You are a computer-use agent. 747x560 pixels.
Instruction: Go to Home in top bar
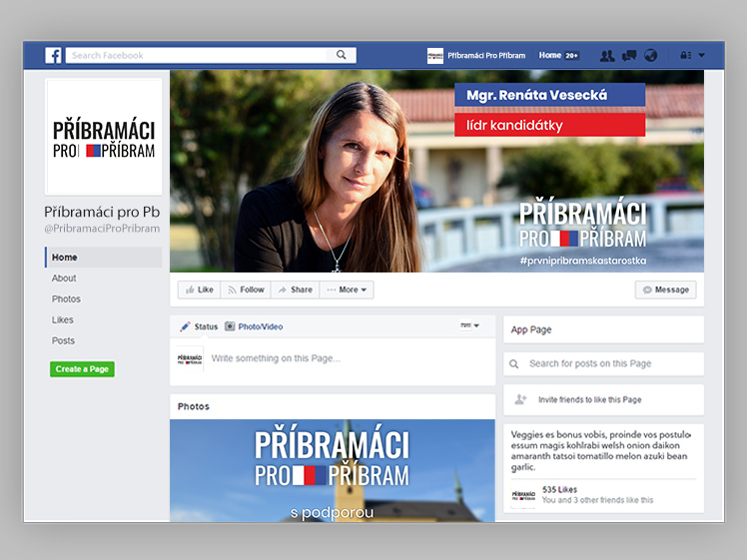coord(550,55)
